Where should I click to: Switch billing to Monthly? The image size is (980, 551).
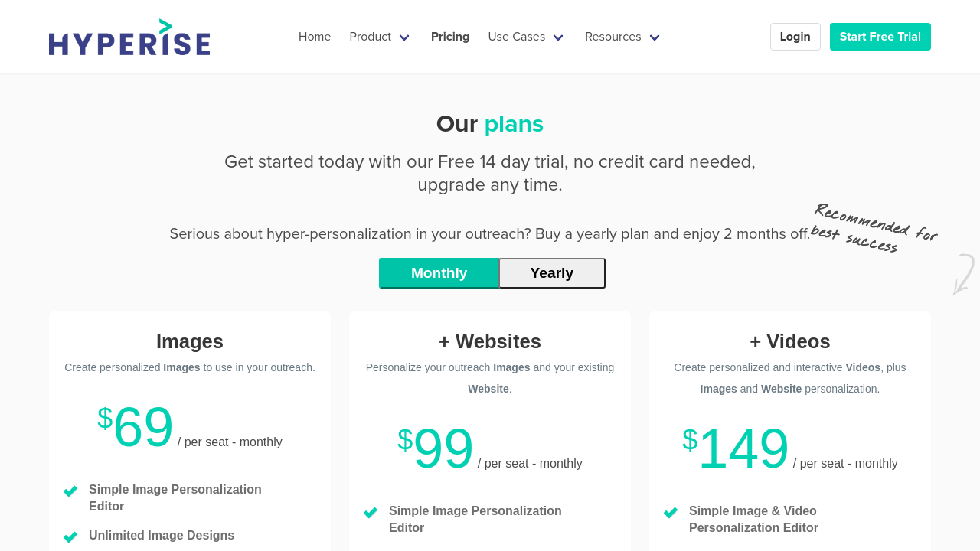coord(439,273)
